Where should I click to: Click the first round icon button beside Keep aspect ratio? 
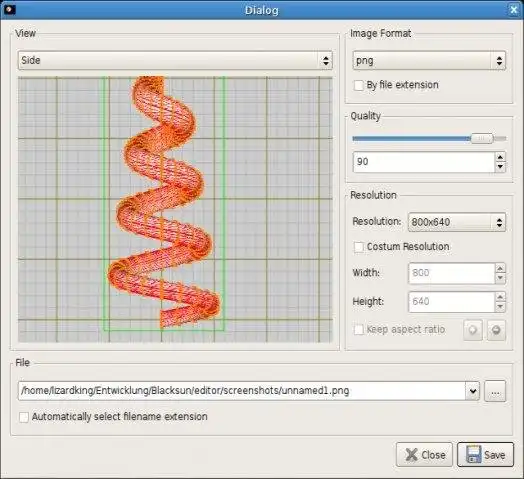coord(473,330)
